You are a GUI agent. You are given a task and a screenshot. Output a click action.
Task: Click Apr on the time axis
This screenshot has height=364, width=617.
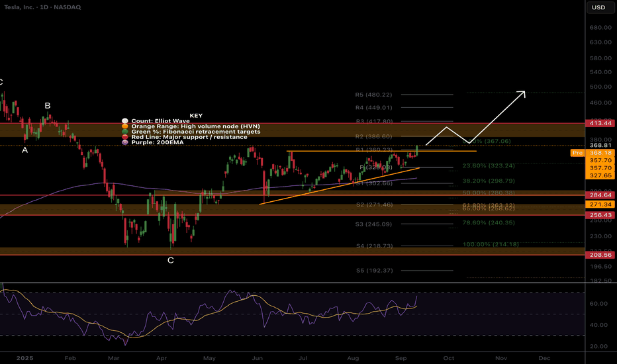tap(162, 358)
